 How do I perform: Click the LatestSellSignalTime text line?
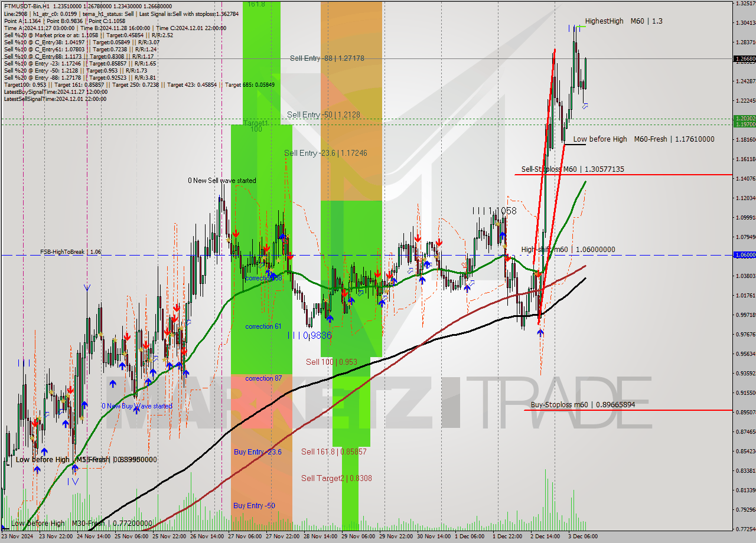pos(56,99)
